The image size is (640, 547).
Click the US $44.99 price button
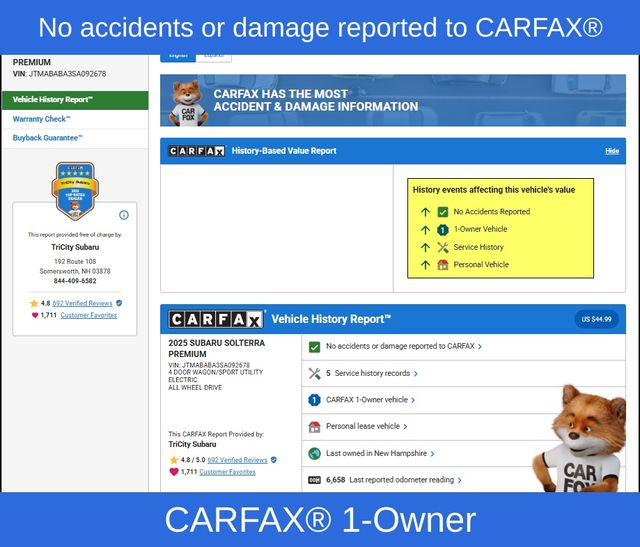click(x=597, y=319)
